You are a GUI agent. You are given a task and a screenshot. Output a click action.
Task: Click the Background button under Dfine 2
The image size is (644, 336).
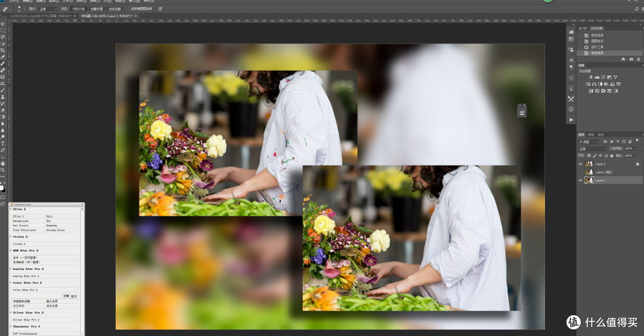(27, 220)
